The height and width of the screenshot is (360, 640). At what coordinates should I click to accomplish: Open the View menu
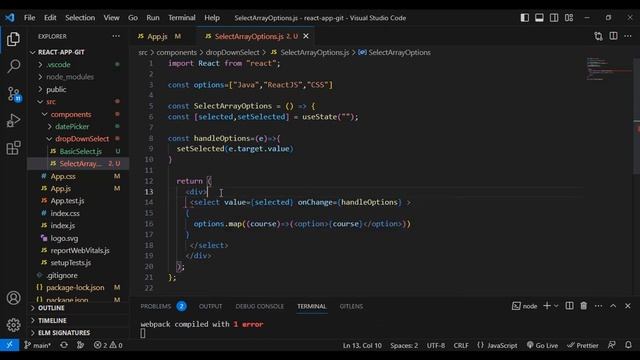pos(111,18)
